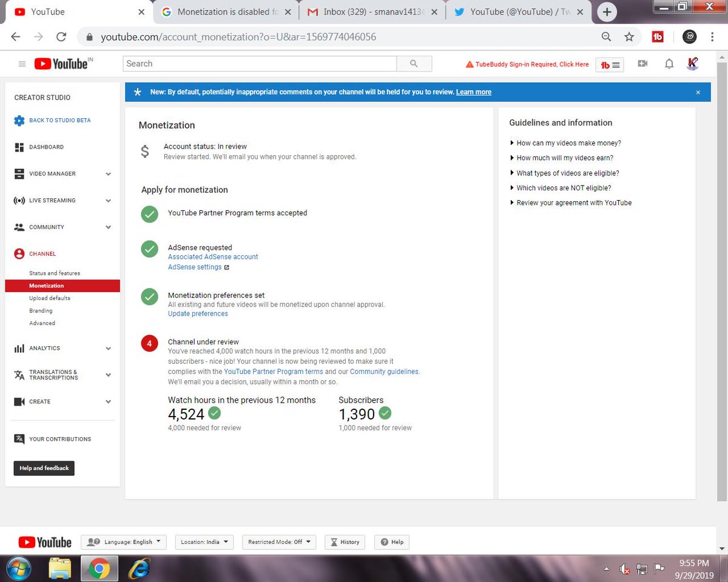Expand the Community section

pos(108,227)
